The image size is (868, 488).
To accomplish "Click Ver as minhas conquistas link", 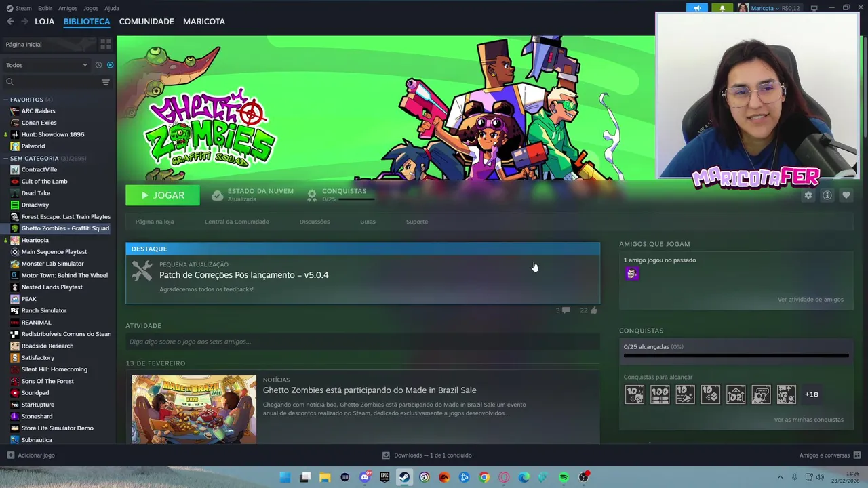I will pos(808,420).
